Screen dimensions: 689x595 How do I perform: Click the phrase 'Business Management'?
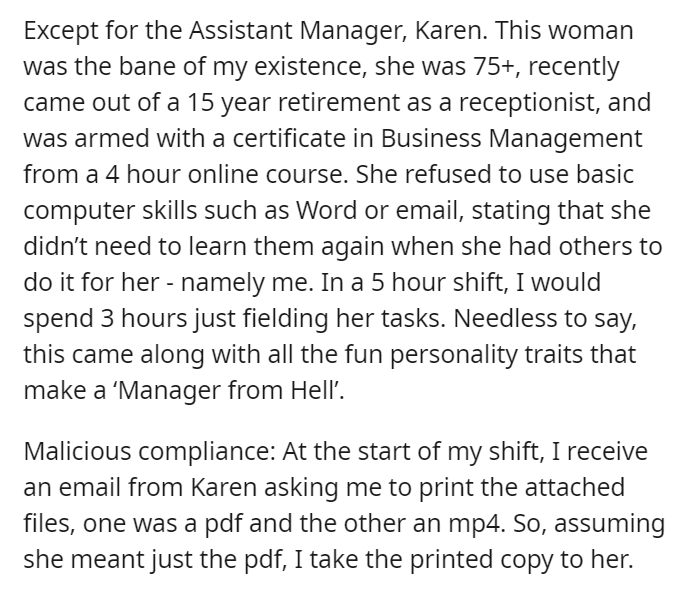click(x=511, y=140)
